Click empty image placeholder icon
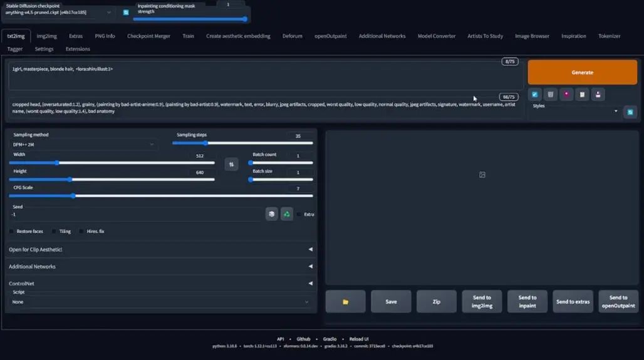The width and height of the screenshot is (644, 360). point(482,175)
